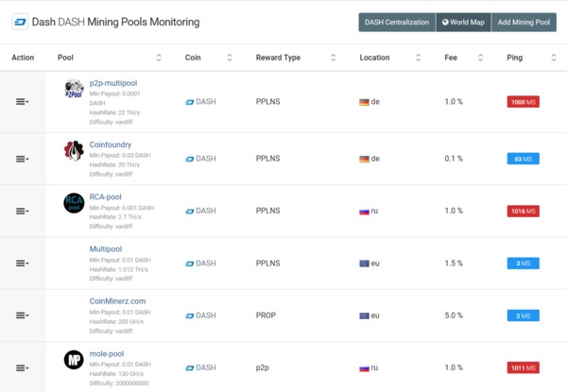Open action menu for Coinfoundry row
567x392 pixels.
click(22, 159)
